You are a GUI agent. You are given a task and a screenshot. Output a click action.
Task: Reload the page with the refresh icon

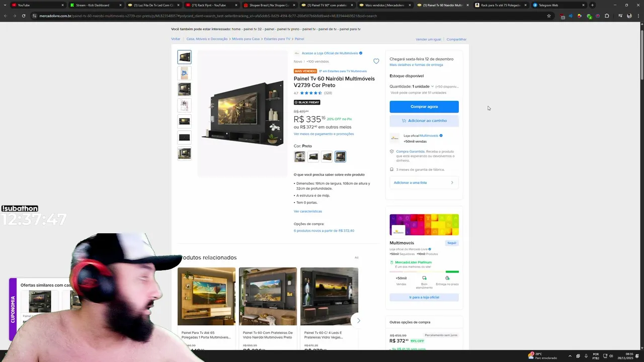23,16
